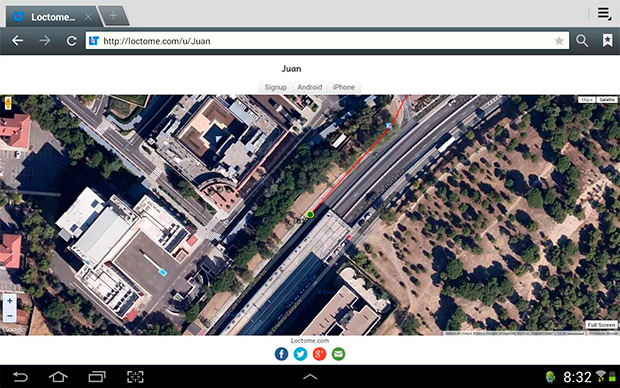
Task: Go forward with the browser forward arrow
Action: tap(45, 41)
